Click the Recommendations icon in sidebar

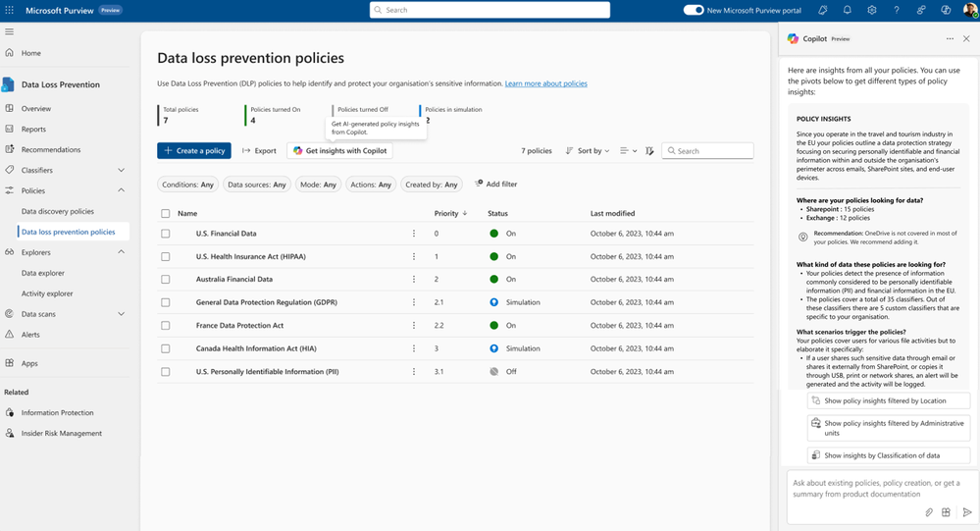(10, 149)
